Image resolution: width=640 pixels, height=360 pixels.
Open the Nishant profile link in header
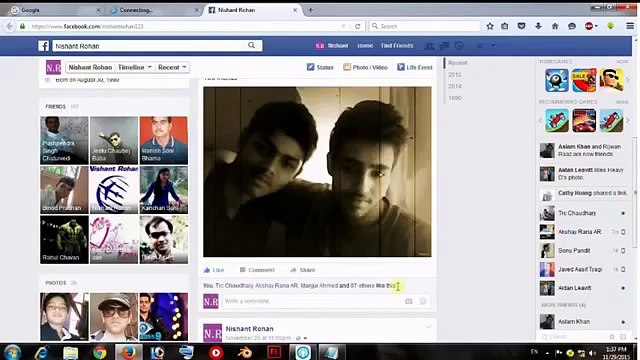point(332,46)
